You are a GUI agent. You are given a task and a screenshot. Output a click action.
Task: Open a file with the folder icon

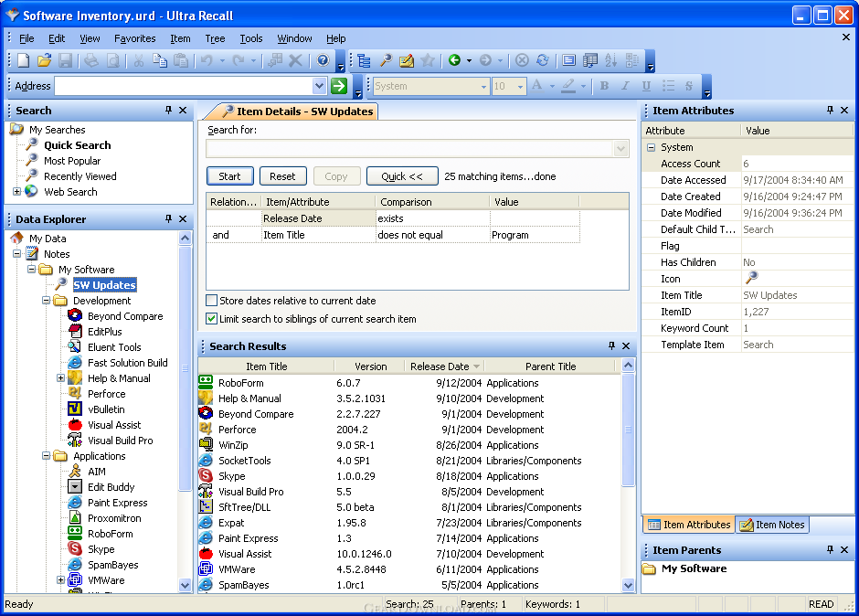(45, 60)
